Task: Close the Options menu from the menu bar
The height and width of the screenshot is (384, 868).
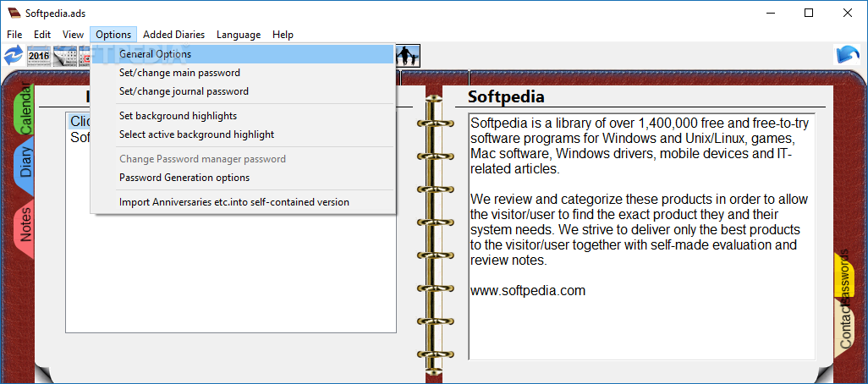Action: pos(113,35)
